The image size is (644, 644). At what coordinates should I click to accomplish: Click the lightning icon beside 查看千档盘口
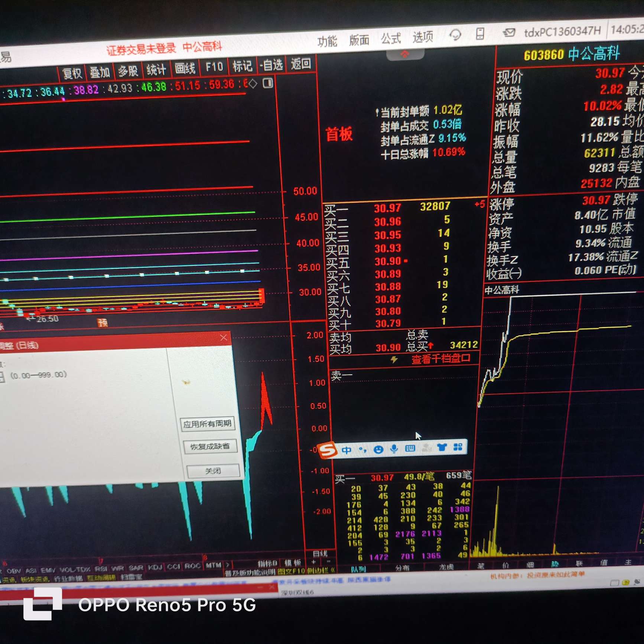coord(394,360)
